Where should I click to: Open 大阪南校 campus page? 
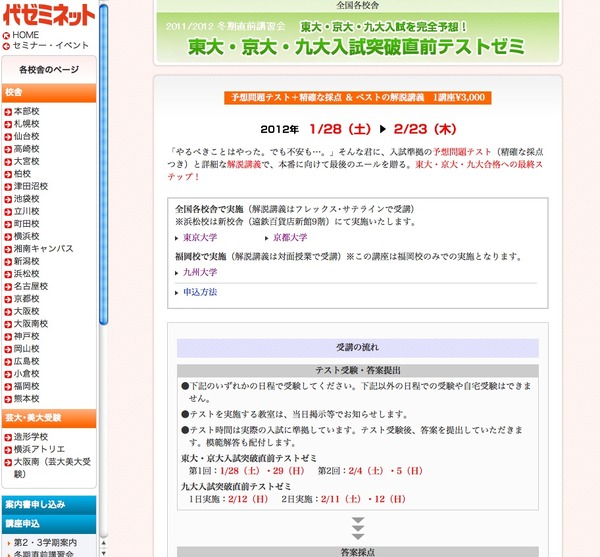31,324
